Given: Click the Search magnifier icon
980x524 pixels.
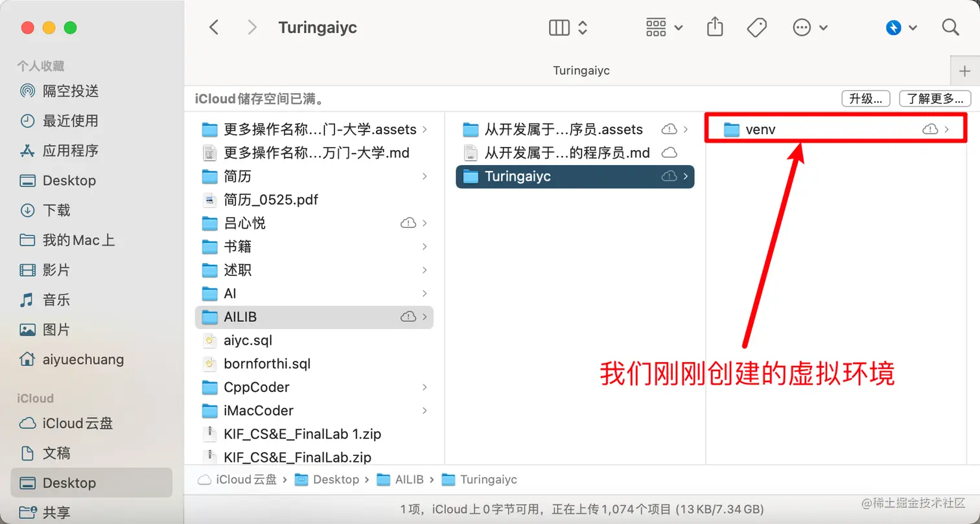Looking at the screenshot, I should 950,27.
